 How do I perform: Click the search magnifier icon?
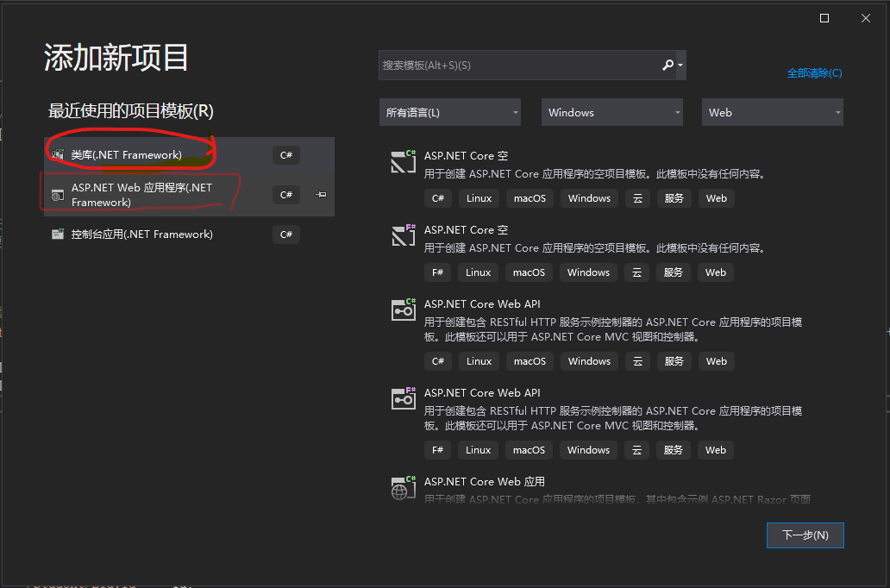(x=667, y=66)
